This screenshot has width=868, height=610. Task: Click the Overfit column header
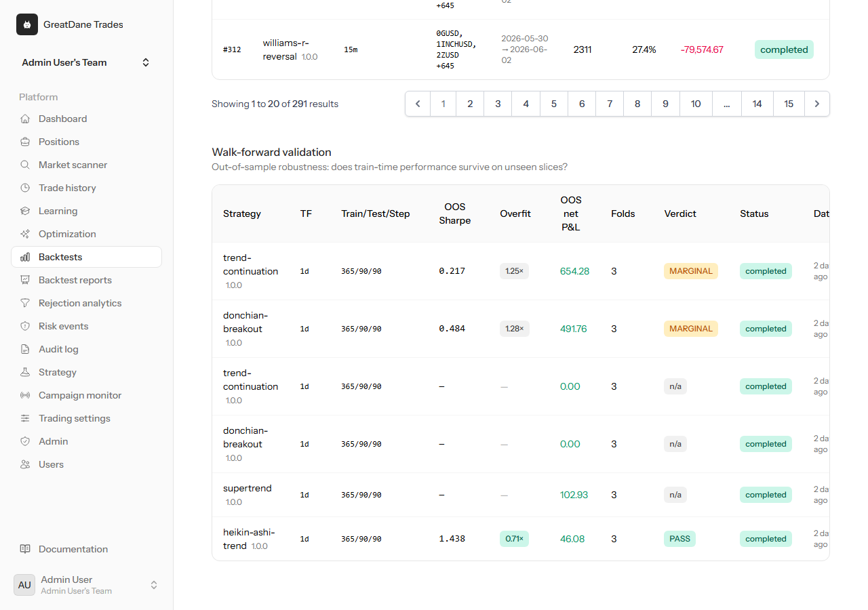click(x=515, y=213)
